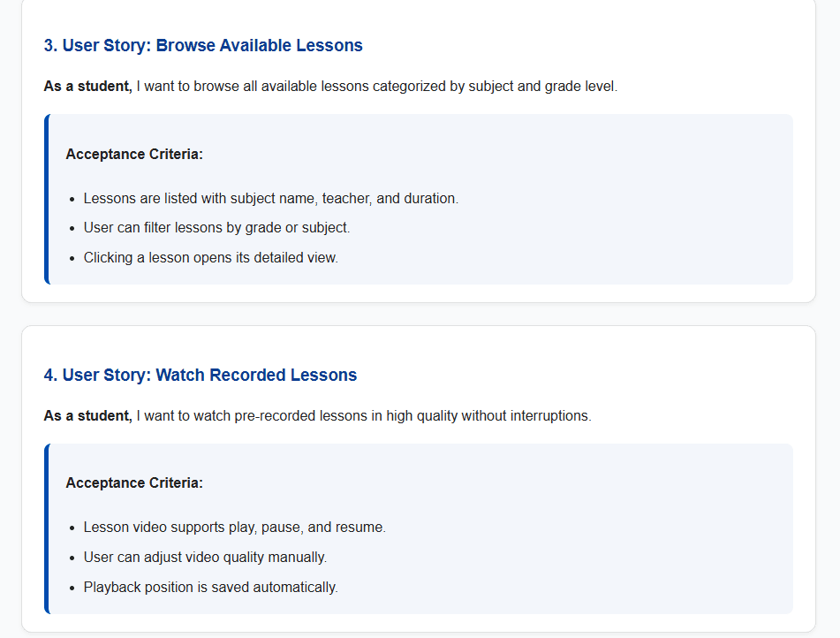Click the 'User can filter lessons' bullet
840x638 pixels.
coord(216,228)
